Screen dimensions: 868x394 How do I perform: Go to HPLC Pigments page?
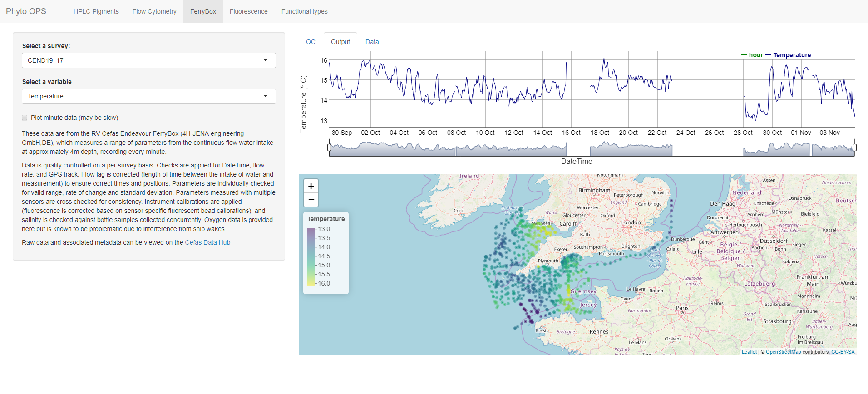96,11
